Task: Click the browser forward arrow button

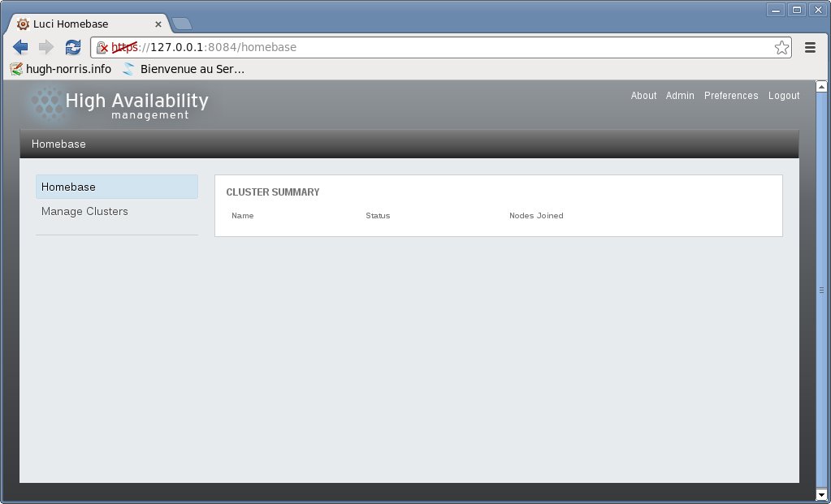Action: pyautogui.click(x=46, y=47)
